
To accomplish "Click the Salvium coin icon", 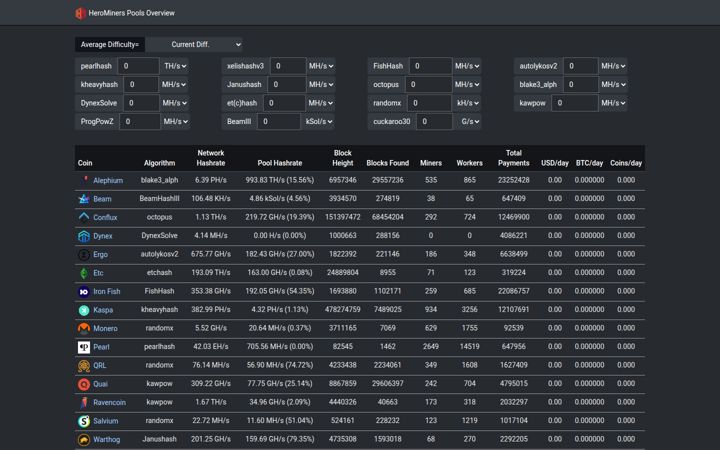I will (x=84, y=421).
